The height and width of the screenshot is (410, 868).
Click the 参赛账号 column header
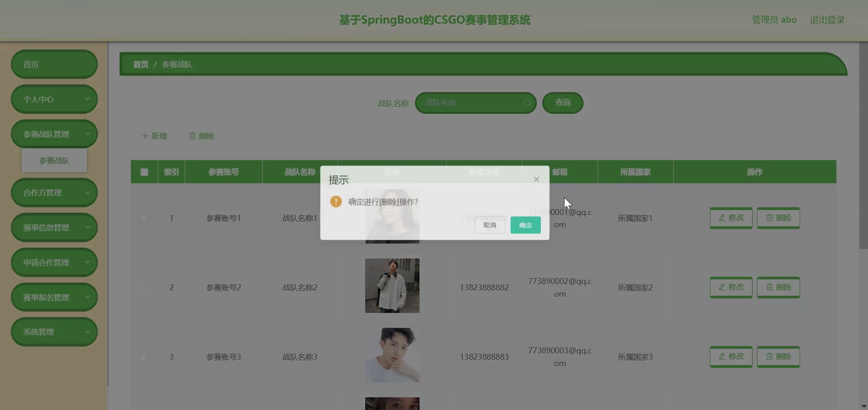pyautogui.click(x=224, y=172)
